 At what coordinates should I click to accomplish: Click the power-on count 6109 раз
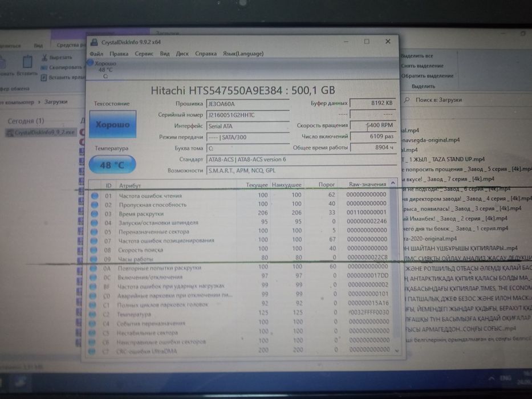pos(373,136)
